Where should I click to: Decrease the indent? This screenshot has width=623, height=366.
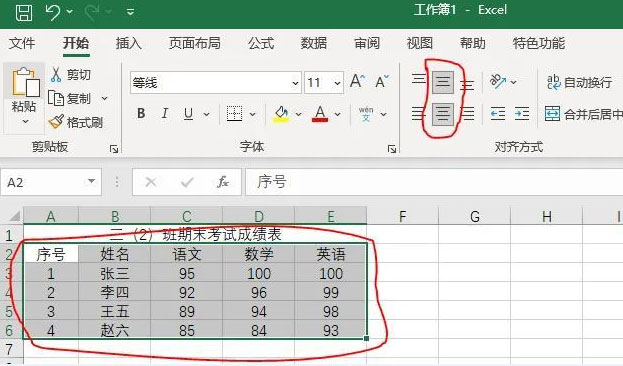(x=498, y=114)
